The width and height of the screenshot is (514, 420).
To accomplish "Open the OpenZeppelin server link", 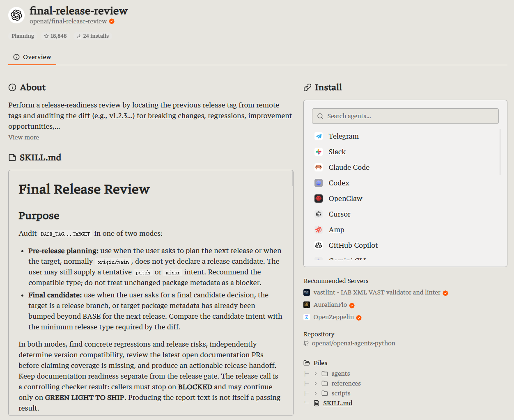I will pos(334,317).
